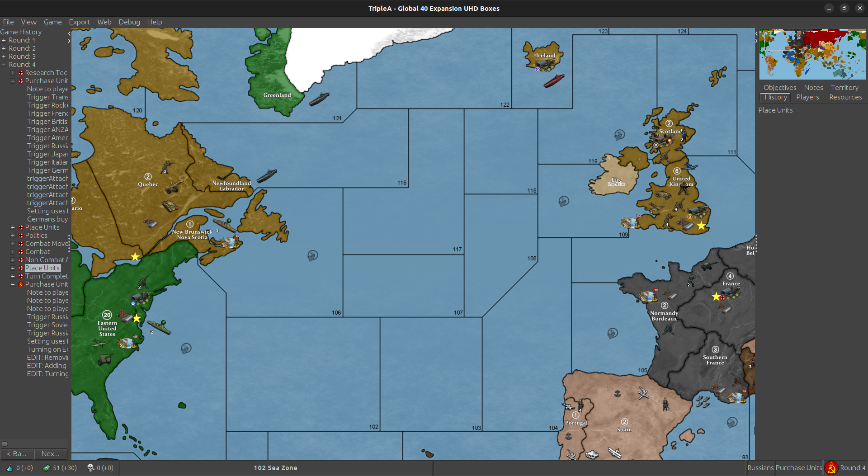
Task: Click the artillery piece in Quebec
Action: pyautogui.click(x=175, y=187)
